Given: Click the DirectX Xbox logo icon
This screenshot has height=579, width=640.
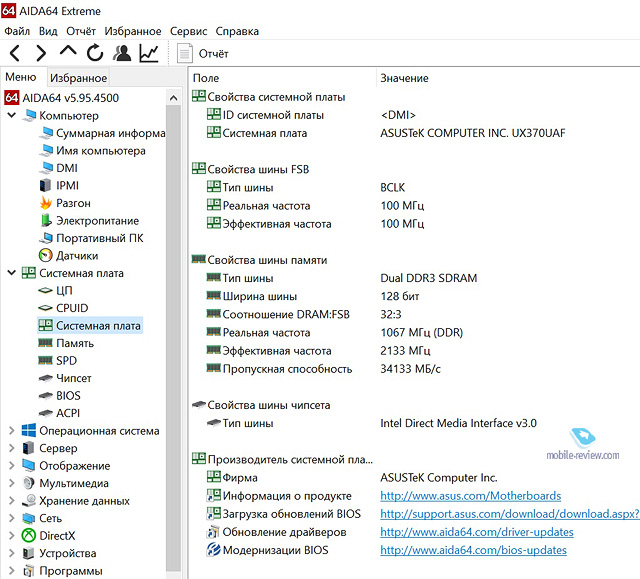Looking at the screenshot, I should [x=29, y=535].
